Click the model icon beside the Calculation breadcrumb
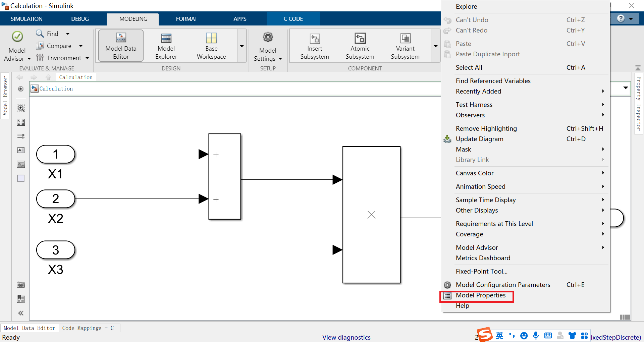The height and width of the screenshot is (342, 644). [34, 89]
